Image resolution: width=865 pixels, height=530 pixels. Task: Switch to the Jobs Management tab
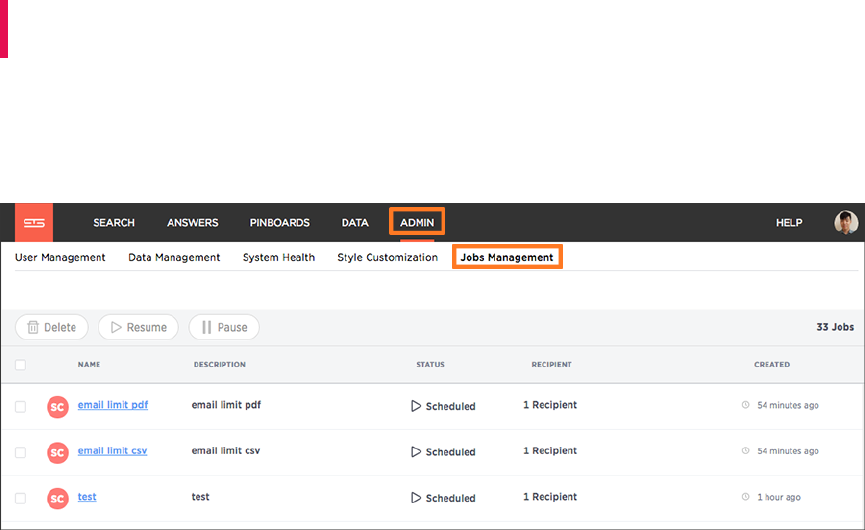click(507, 257)
